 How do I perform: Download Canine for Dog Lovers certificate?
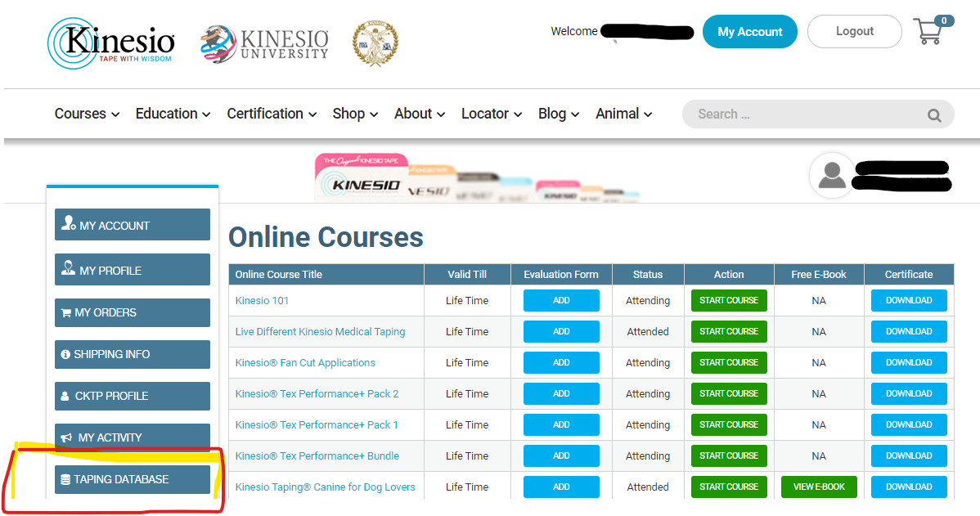tap(909, 487)
